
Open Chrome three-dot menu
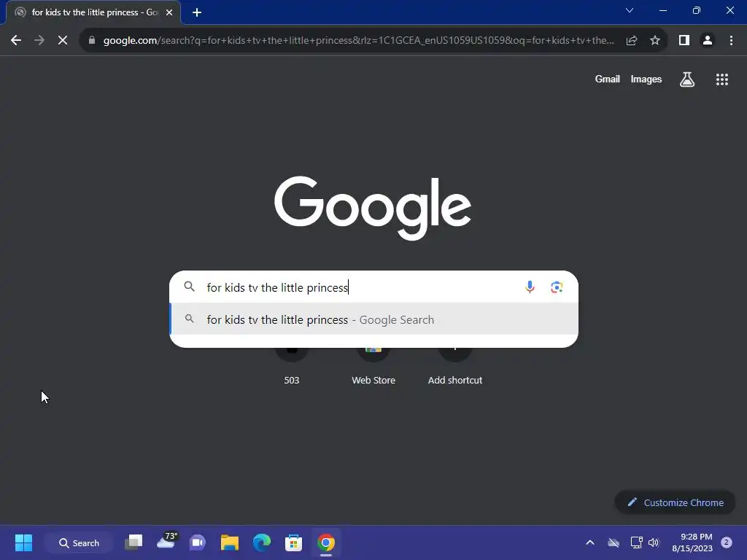coord(731,41)
